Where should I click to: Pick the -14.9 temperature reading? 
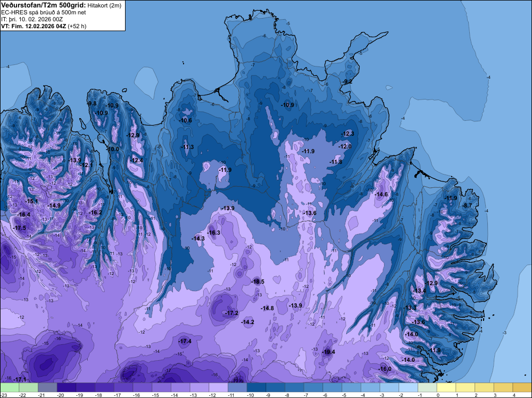pos(54,205)
